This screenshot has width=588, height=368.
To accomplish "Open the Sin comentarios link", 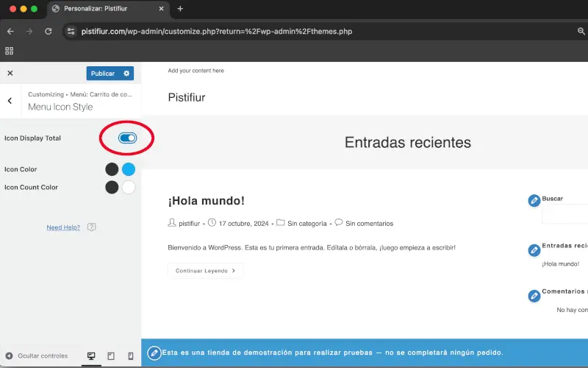I will (x=370, y=224).
